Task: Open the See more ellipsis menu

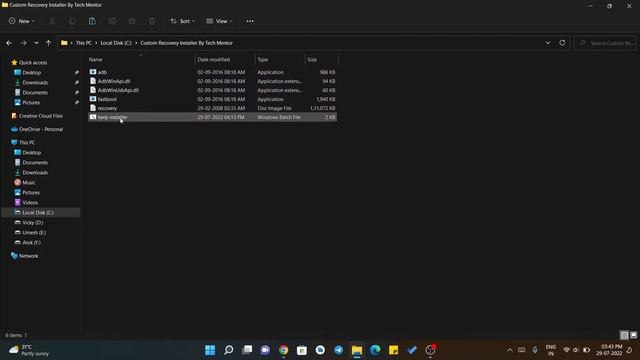Action: tap(250, 21)
